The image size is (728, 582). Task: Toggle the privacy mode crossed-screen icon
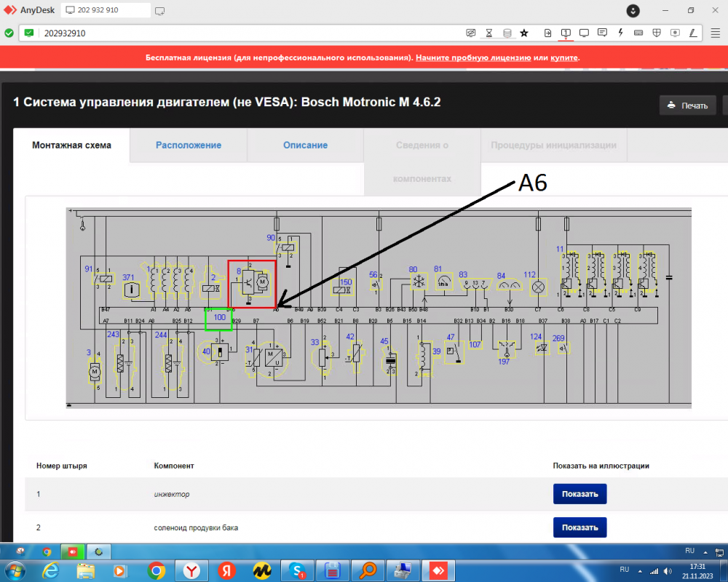click(471, 33)
